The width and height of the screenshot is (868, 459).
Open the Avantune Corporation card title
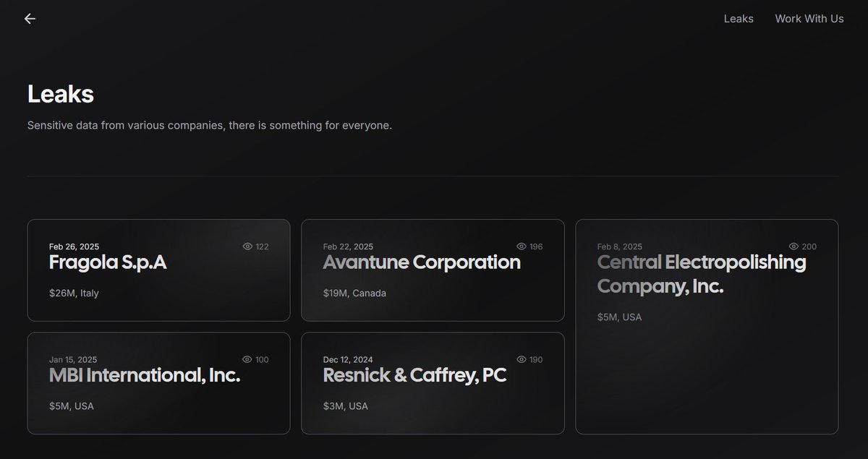click(422, 262)
